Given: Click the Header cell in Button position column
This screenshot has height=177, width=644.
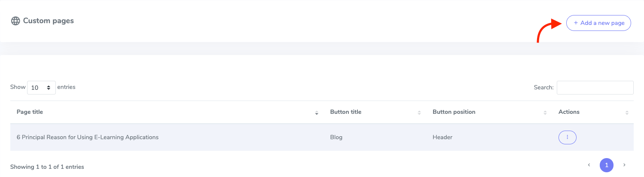Looking at the screenshot, I should coord(443,137).
